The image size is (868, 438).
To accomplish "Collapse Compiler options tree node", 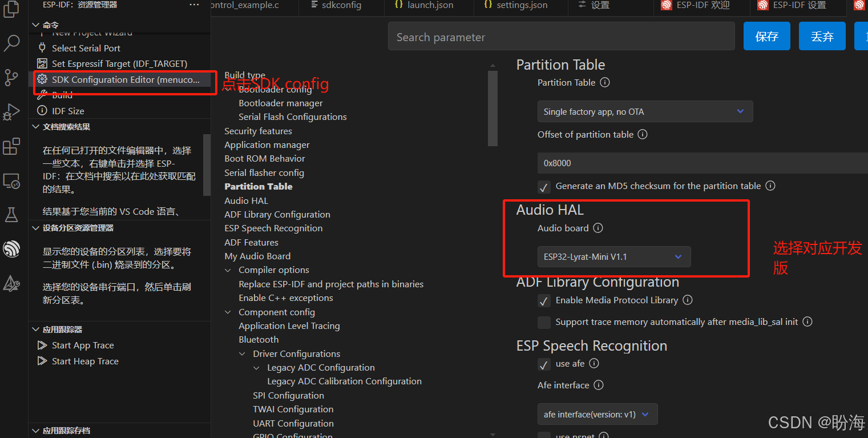I will pos(228,270).
